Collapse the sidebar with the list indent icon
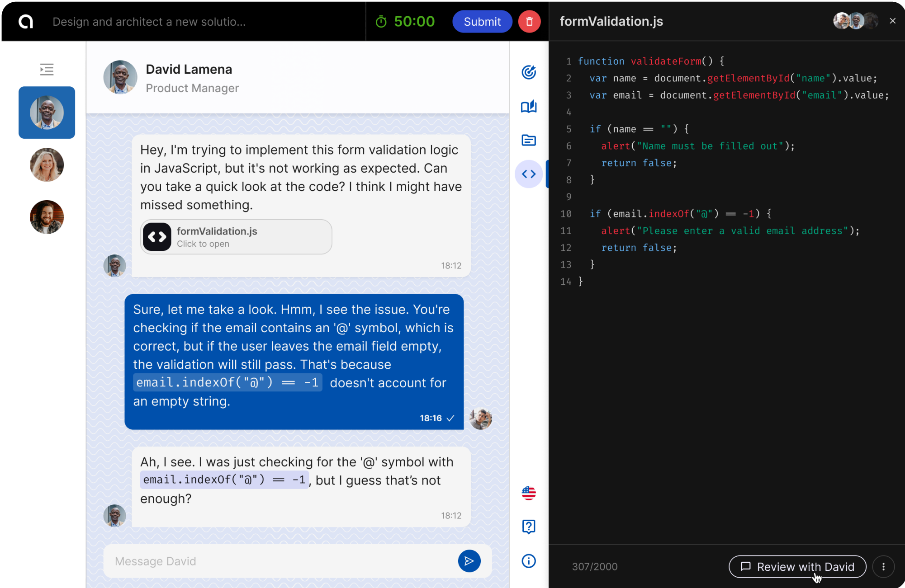 [x=47, y=69]
